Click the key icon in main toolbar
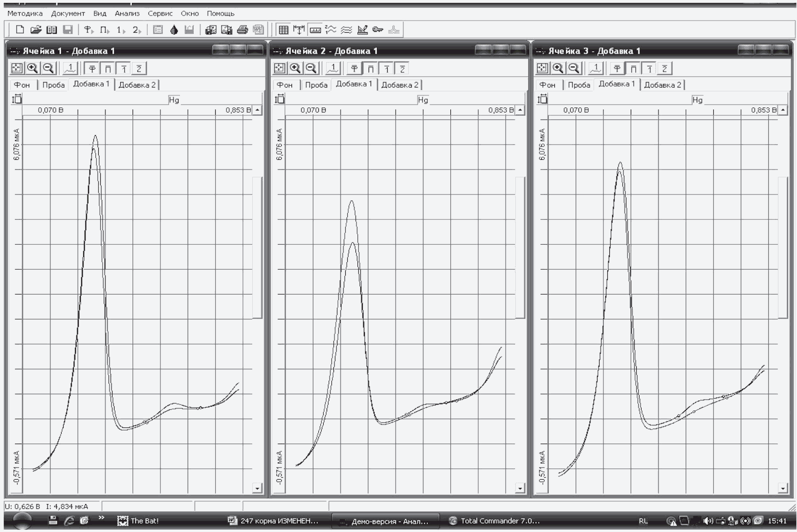Screen dimensions: 797x532 (378, 30)
